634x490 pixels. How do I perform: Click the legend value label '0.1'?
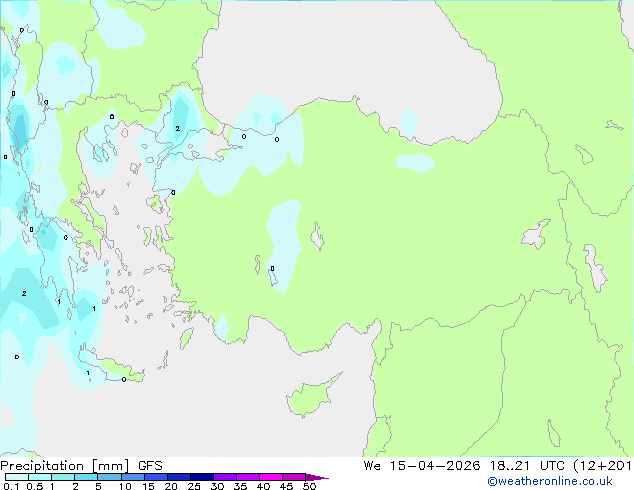[11, 486]
